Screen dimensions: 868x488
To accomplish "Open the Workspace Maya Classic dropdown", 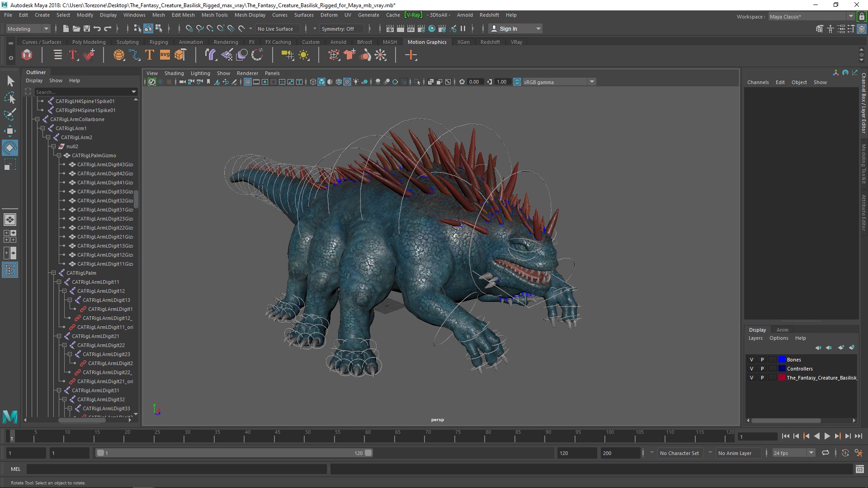I will tap(811, 17).
